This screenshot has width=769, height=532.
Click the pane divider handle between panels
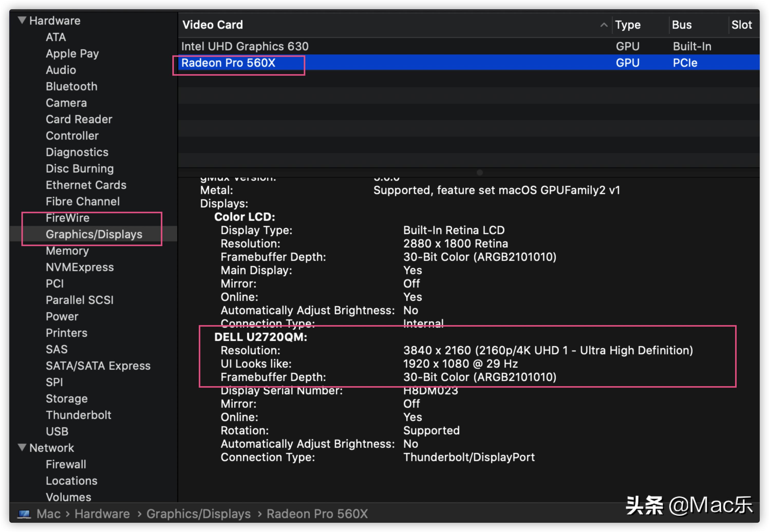(479, 173)
